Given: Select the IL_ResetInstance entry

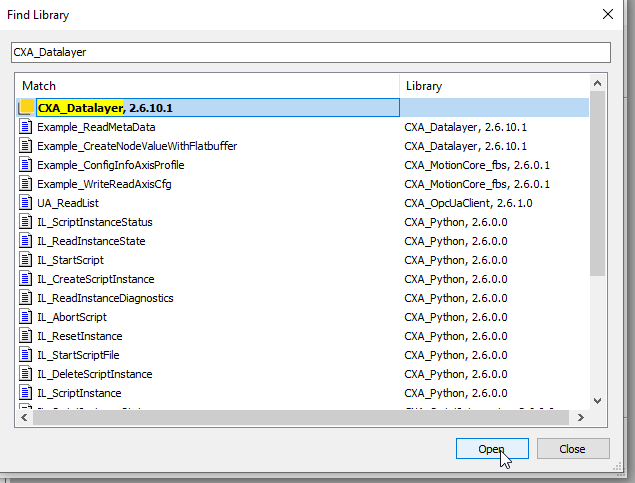Looking at the screenshot, I should point(79,336).
